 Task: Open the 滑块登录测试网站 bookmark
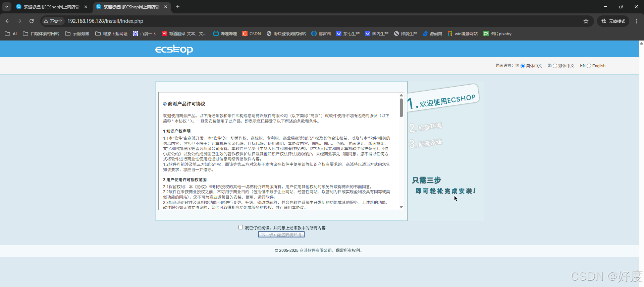click(286, 33)
